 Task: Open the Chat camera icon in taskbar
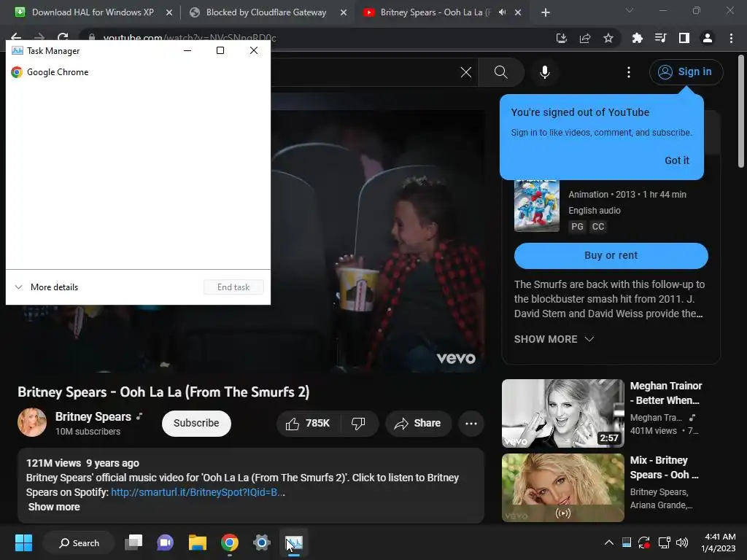point(166,542)
